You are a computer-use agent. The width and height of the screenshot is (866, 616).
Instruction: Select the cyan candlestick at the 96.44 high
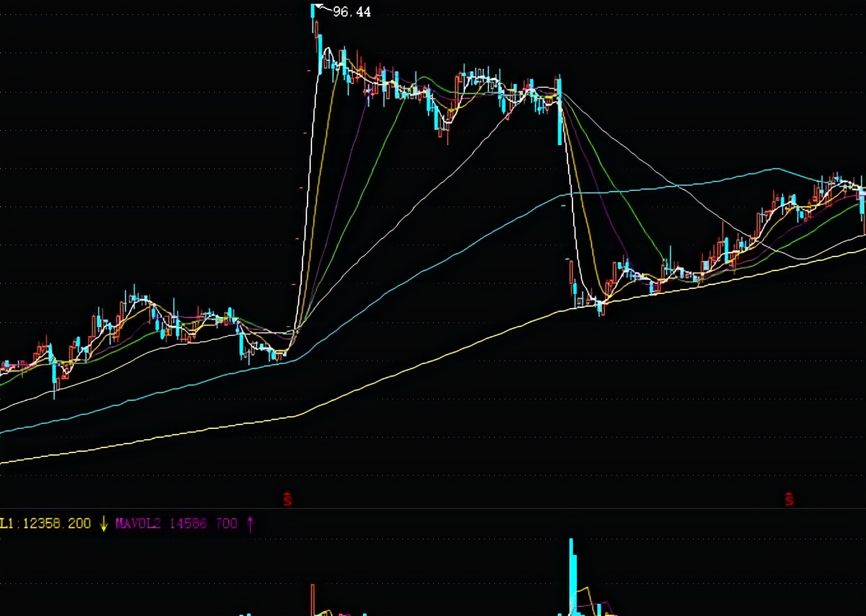tap(313, 18)
